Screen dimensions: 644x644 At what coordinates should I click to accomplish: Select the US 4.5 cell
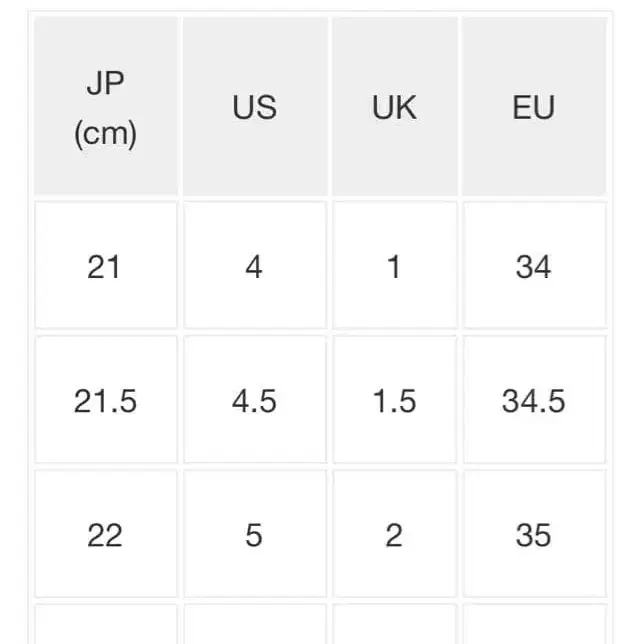click(254, 400)
